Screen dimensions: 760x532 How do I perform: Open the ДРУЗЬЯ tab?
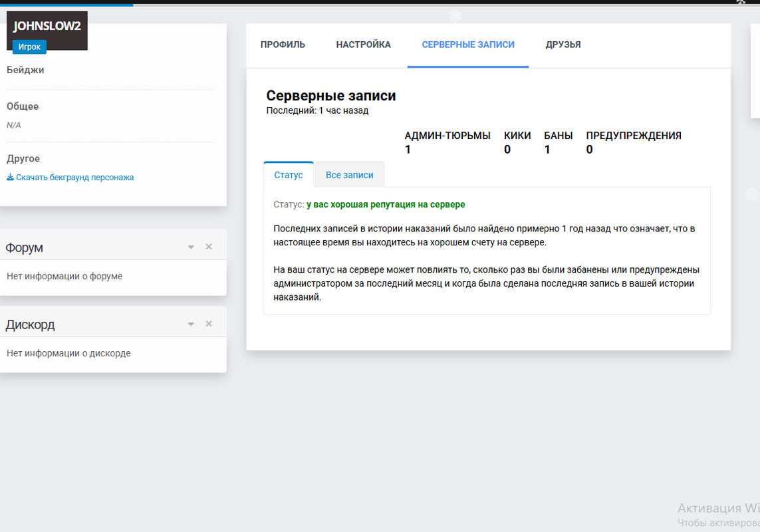pyautogui.click(x=563, y=45)
